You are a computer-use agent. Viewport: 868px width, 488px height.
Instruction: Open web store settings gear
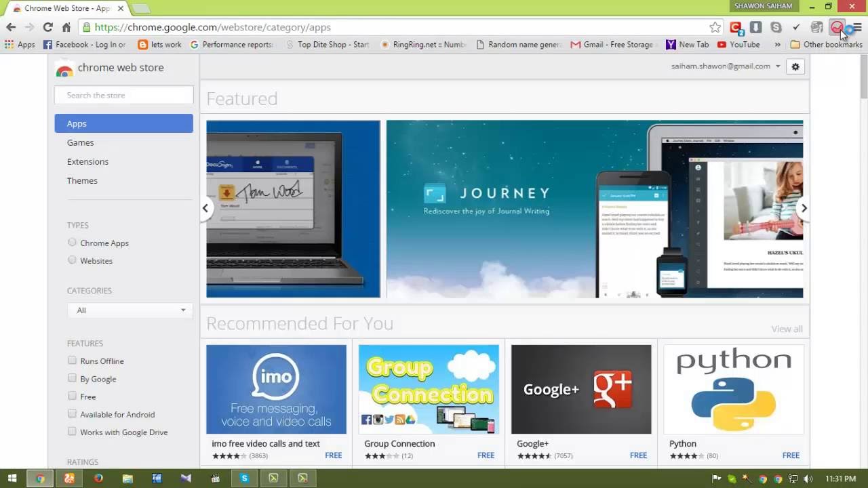795,66
